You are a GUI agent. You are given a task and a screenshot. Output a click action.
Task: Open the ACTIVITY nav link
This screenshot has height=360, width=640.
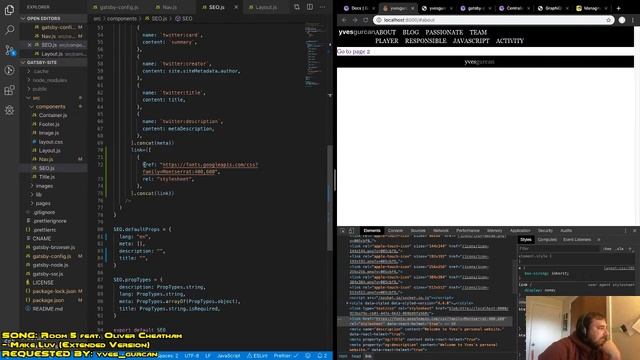[x=509, y=41]
